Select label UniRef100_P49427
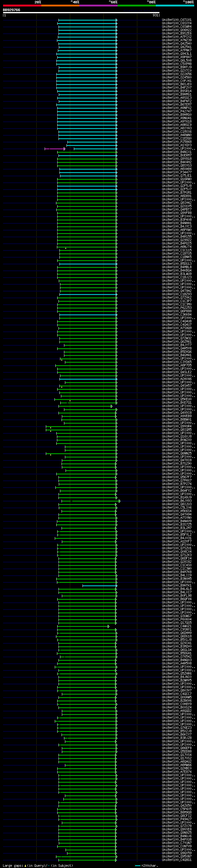Viewport: 197px width, 868px height. [176, 819]
